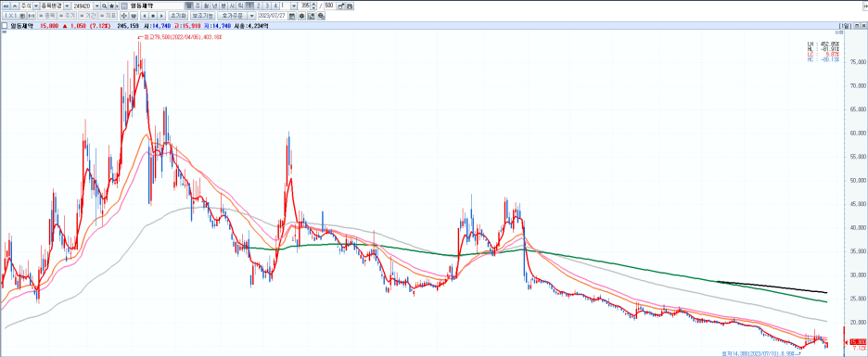868x357 pixels.
Task: Click the star favorites icon
Action: pos(111,6)
